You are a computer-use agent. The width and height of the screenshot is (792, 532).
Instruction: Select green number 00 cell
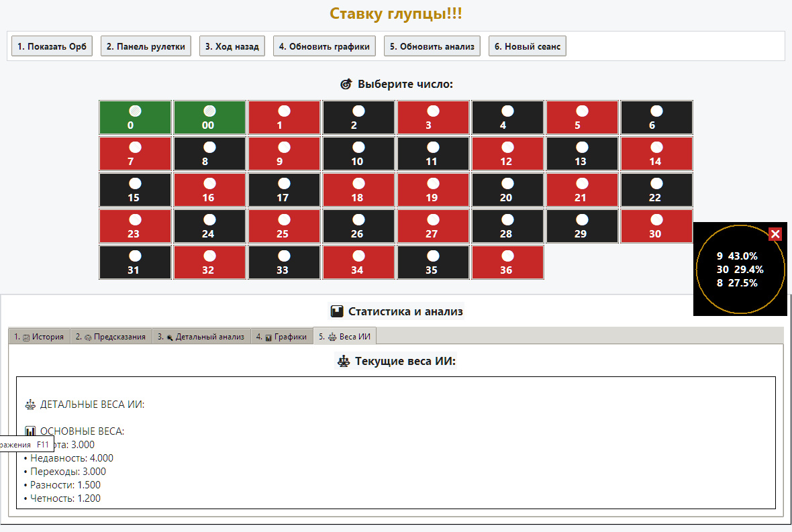pos(209,117)
